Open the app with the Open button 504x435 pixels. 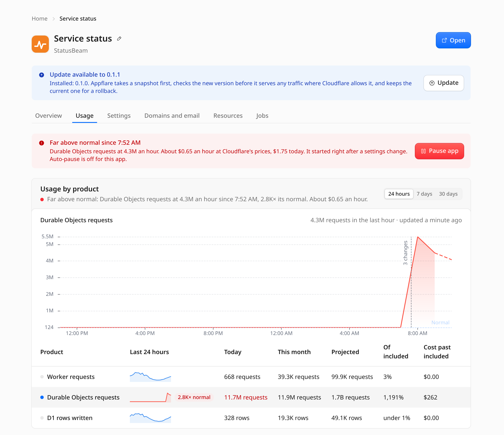coord(453,40)
